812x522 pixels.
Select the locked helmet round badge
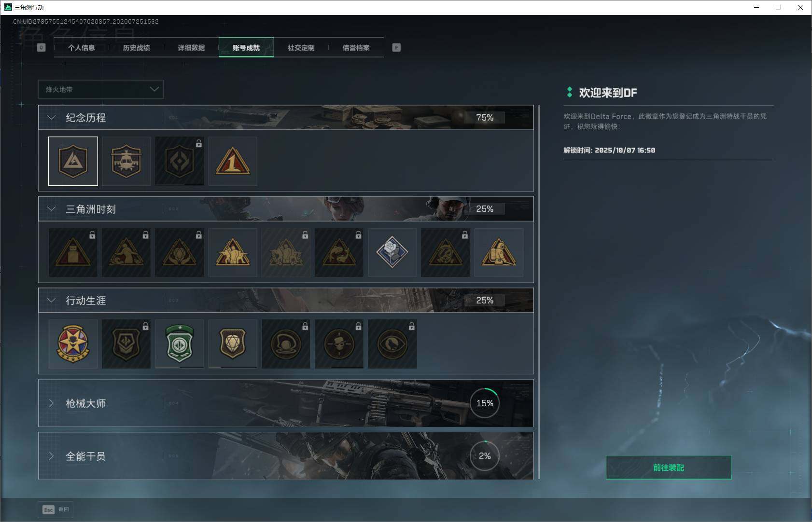point(286,344)
